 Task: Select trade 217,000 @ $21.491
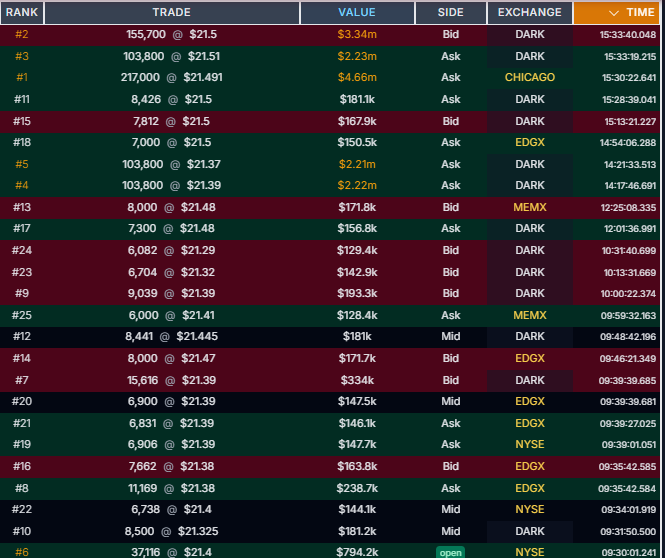[x=172, y=77]
